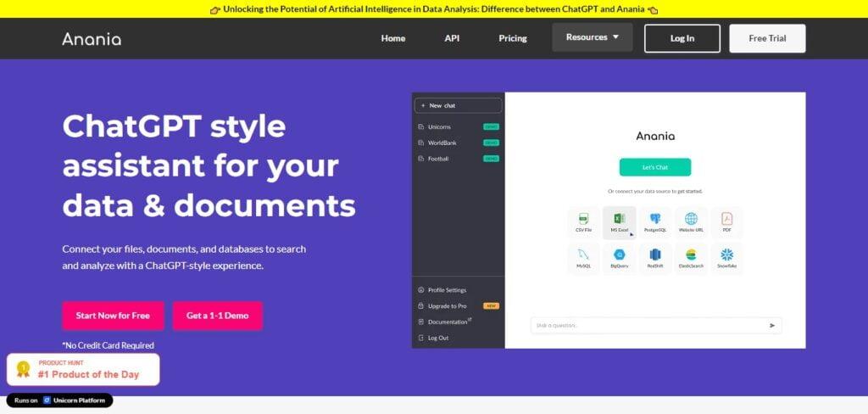
Task: Choose the PDF document source icon
Action: tap(726, 219)
